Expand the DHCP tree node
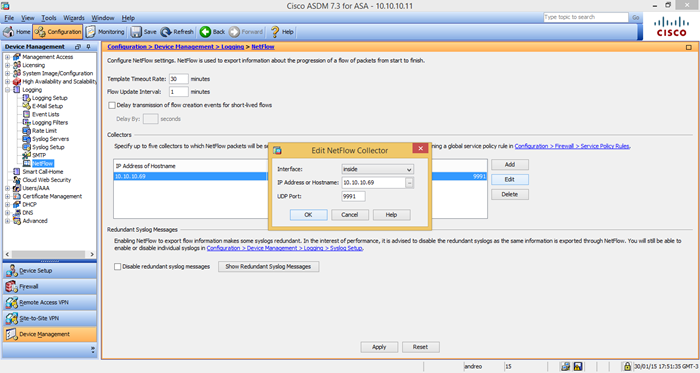The height and width of the screenshot is (373, 700). pos(7,204)
